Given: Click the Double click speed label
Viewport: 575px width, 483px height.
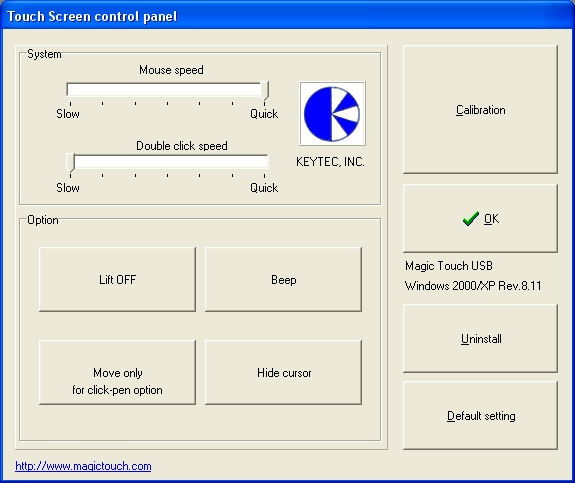Looking at the screenshot, I should pos(182,146).
